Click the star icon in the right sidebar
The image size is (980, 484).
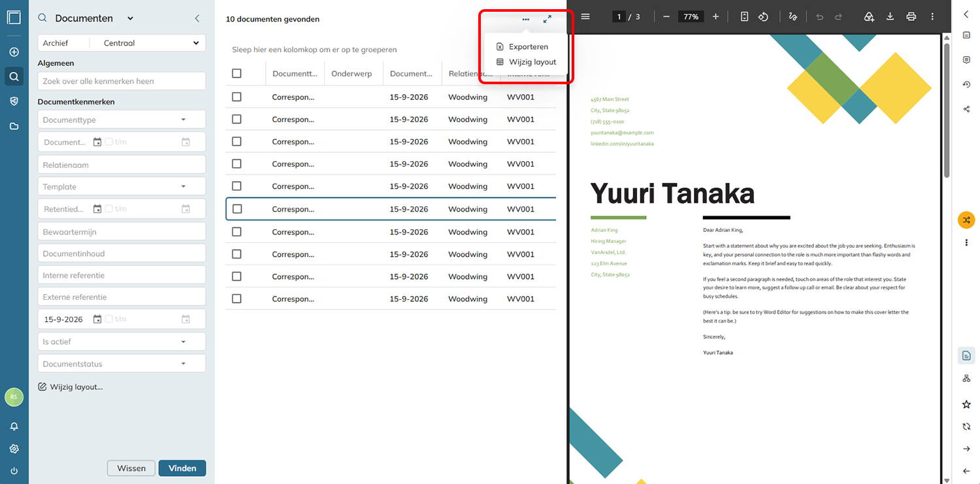(966, 405)
